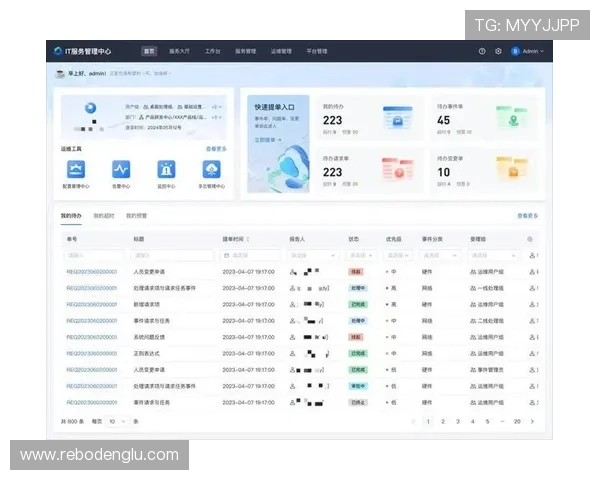The height and width of the screenshot is (480, 600).
Task: Open the 运维管理 nav item
Action: [x=281, y=51]
